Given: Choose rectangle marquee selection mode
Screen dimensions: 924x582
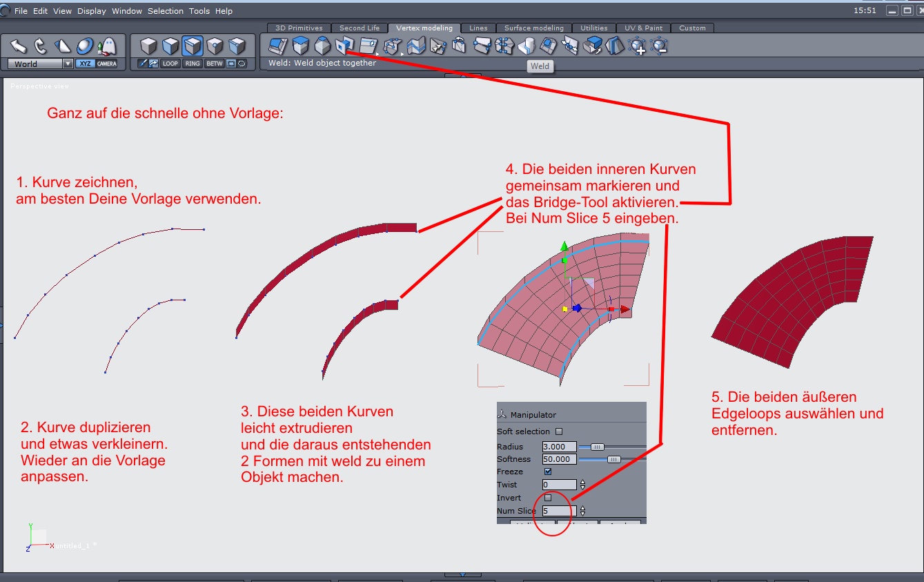Looking at the screenshot, I should (x=231, y=64).
